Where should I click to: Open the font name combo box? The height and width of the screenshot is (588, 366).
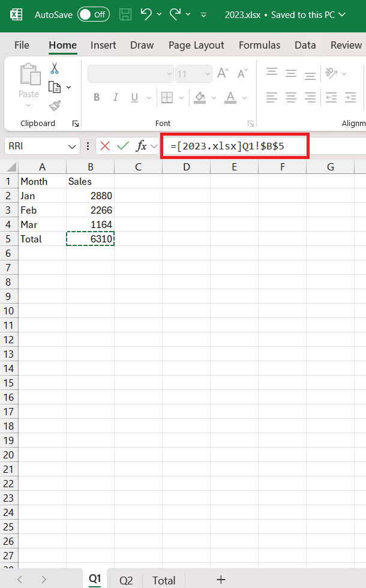click(131, 74)
